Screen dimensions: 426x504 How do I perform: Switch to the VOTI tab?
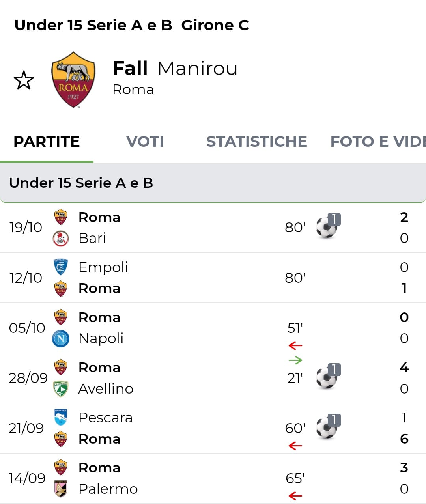pos(145,142)
